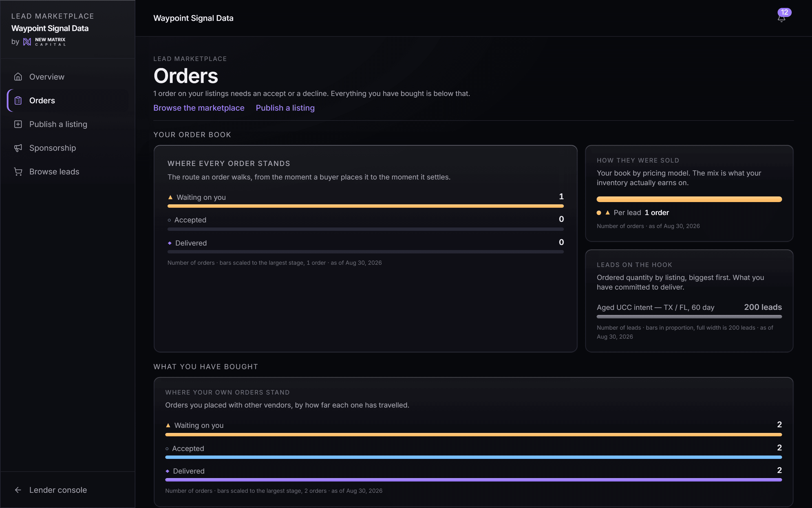
Task: Click the purchased Waiting on you orange bar
Action: [x=473, y=434]
